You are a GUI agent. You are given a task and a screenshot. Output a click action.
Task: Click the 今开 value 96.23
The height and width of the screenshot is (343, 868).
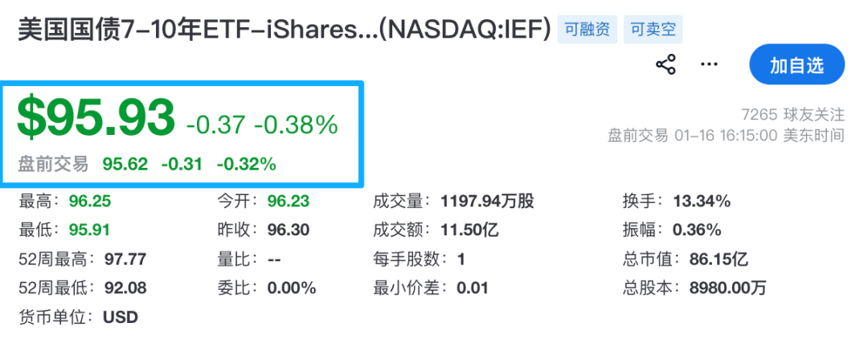(288, 201)
